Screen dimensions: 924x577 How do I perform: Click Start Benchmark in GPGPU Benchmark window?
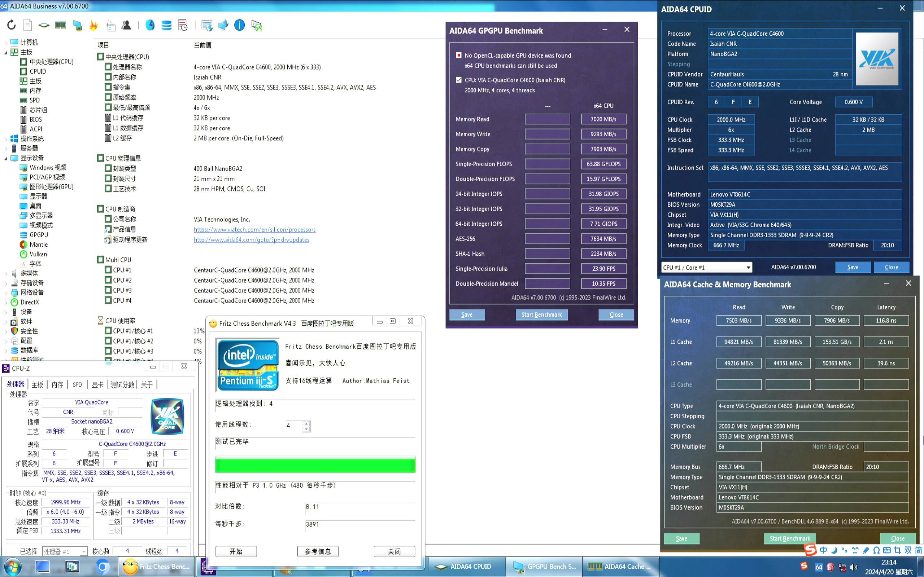[x=541, y=314]
